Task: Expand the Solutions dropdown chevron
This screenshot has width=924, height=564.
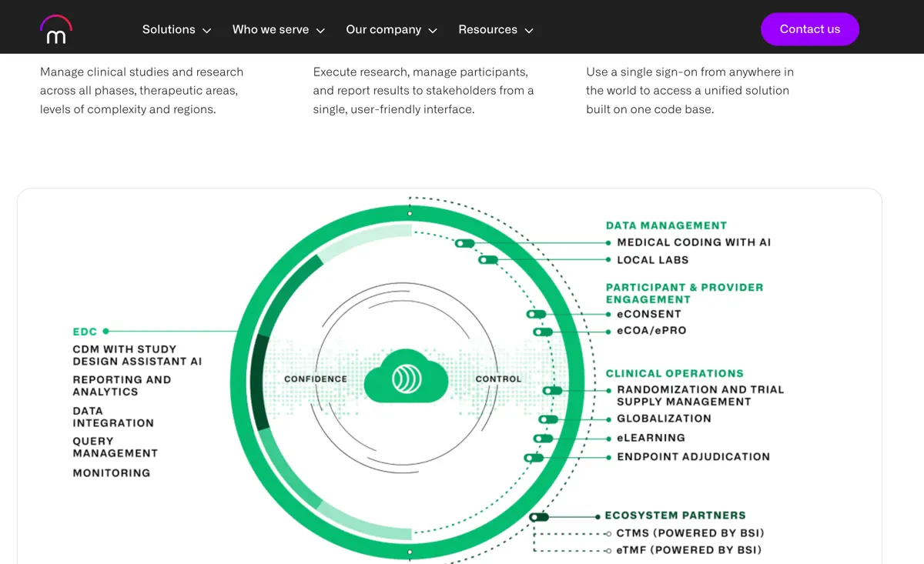Action: click(206, 30)
